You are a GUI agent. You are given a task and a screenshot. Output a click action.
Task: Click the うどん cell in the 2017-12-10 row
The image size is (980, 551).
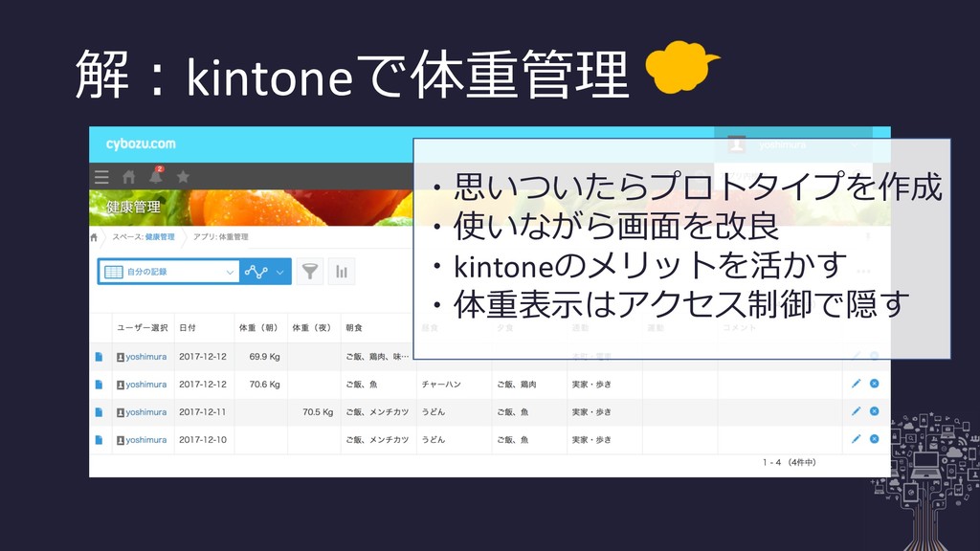point(454,440)
